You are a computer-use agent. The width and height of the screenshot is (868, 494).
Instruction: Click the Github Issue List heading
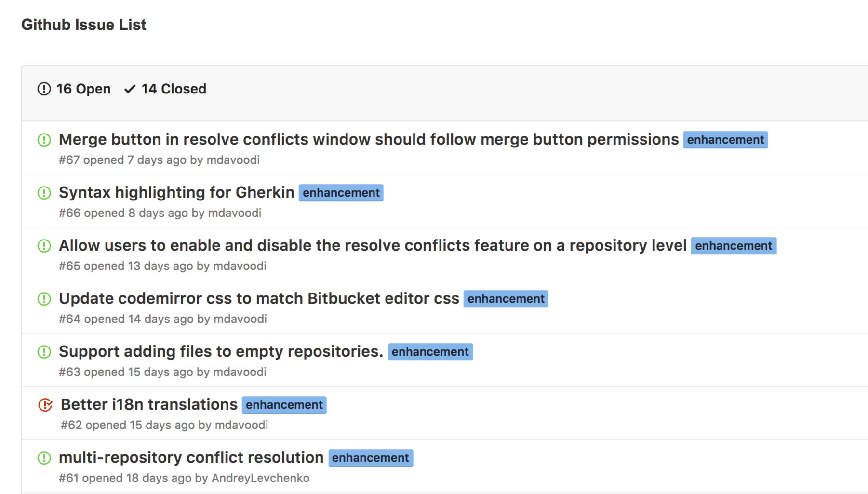[x=83, y=25]
